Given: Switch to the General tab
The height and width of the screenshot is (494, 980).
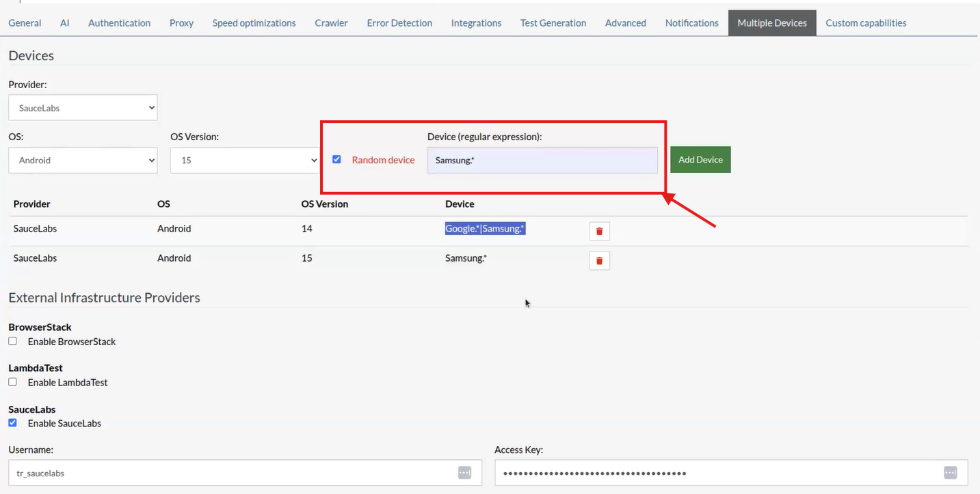Looking at the screenshot, I should [x=25, y=23].
